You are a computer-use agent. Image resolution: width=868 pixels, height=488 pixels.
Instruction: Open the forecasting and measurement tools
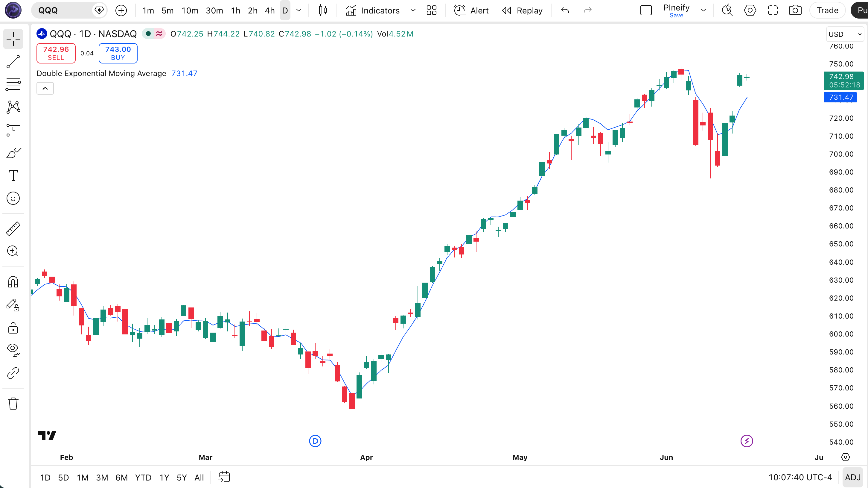click(x=13, y=130)
